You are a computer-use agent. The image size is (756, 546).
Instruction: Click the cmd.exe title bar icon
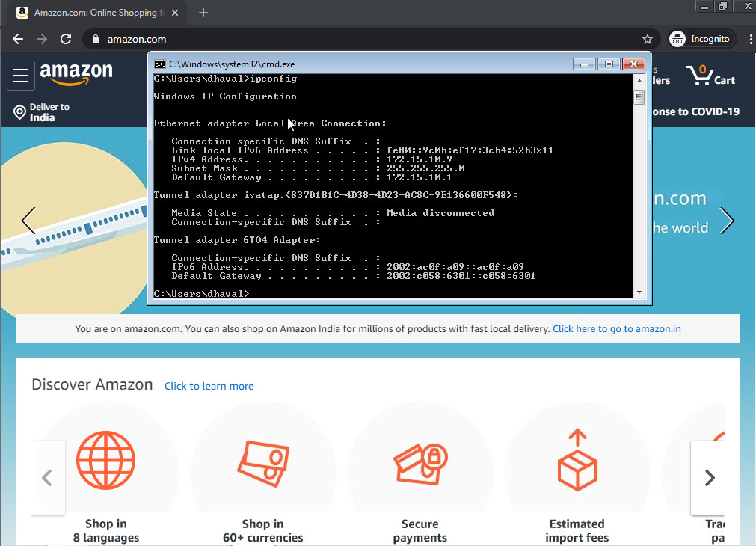(x=159, y=64)
